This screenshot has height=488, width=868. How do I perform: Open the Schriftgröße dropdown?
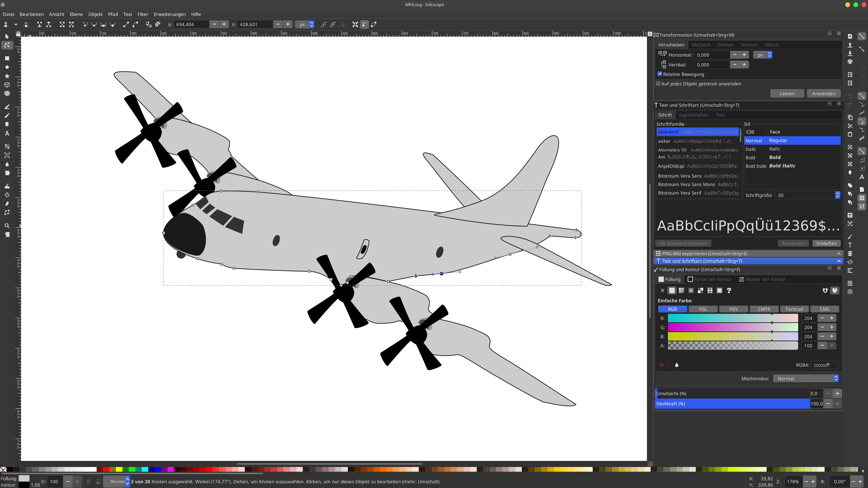837,195
